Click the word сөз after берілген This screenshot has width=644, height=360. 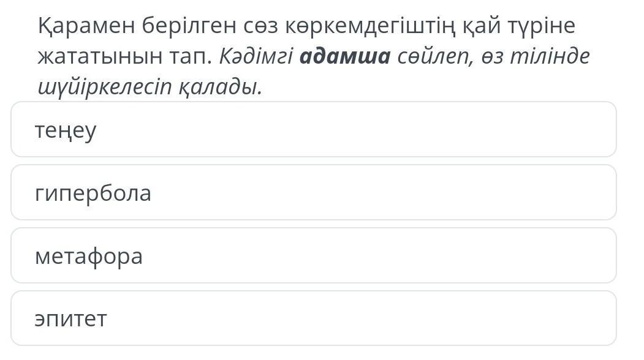pos(261,27)
